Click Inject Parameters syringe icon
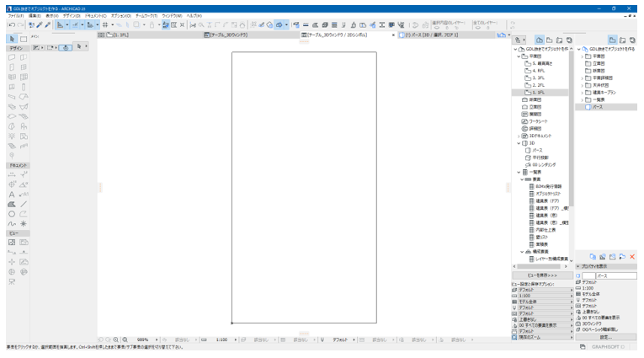Image resolution: width=644 pixels, height=358 pixels. tap(48, 25)
